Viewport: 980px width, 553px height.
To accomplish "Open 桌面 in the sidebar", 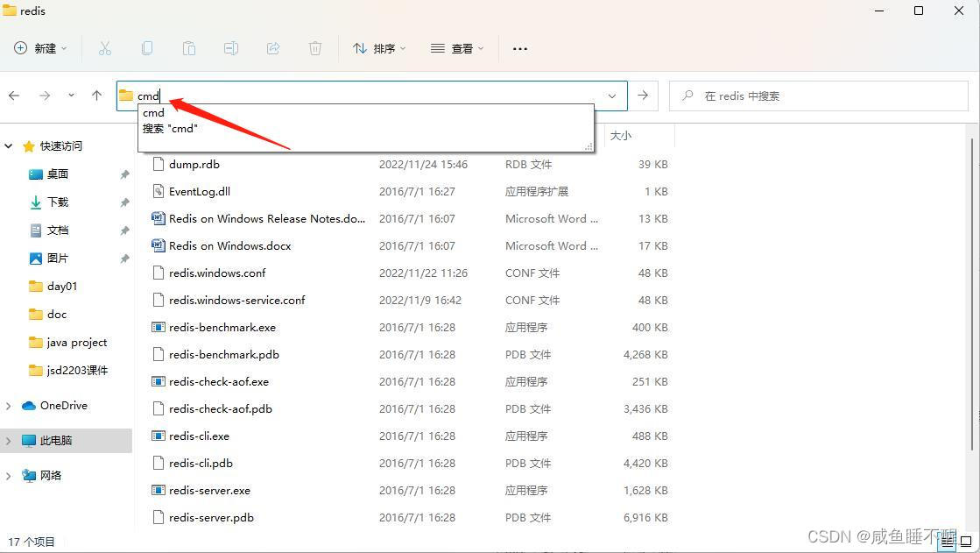I will 58,174.
